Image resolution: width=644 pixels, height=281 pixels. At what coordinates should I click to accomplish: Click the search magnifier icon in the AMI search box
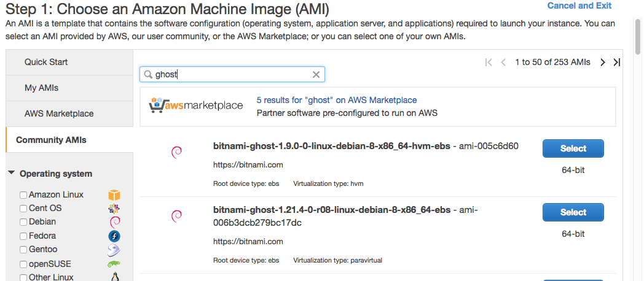[148, 75]
